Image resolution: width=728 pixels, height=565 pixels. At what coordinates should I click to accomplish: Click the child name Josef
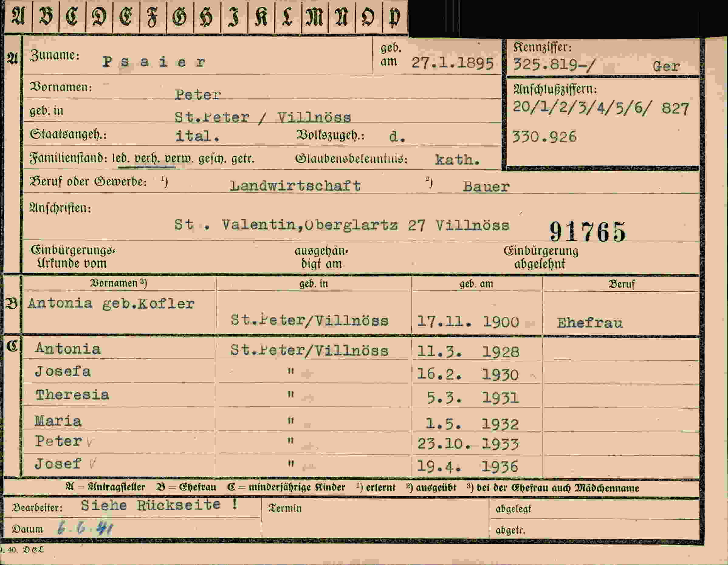(58, 464)
